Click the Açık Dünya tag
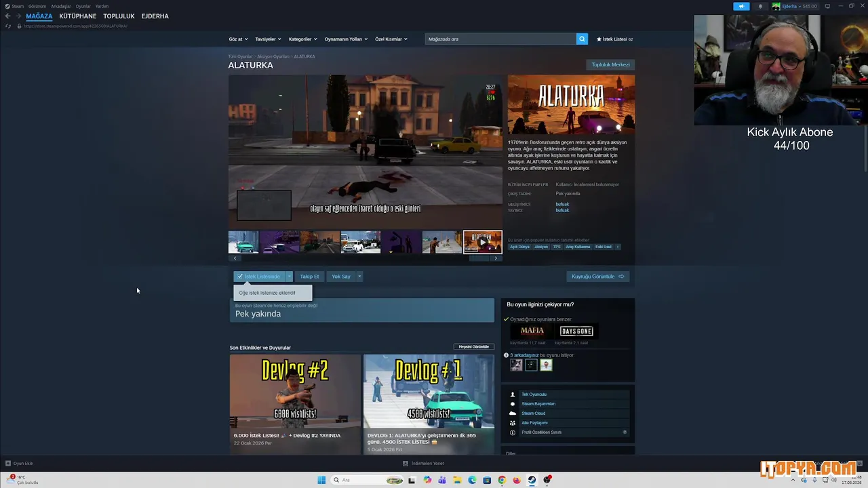This screenshot has height=488, width=868. 519,247
